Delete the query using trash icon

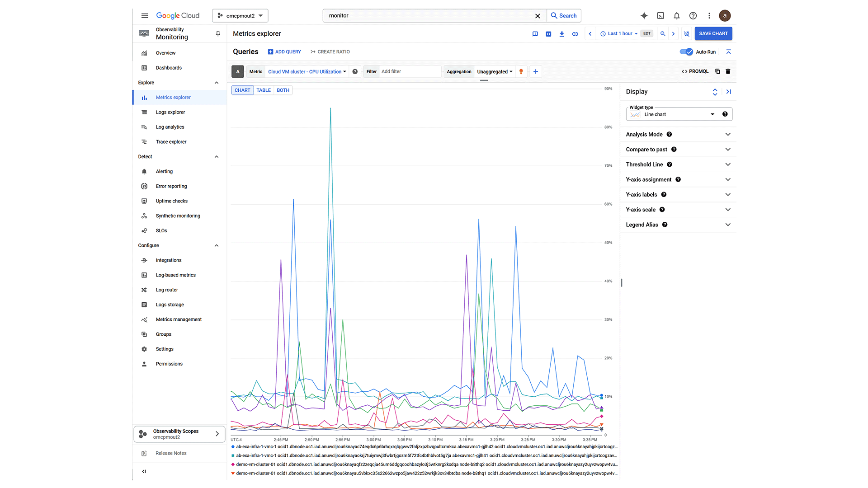pyautogui.click(x=728, y=71)
